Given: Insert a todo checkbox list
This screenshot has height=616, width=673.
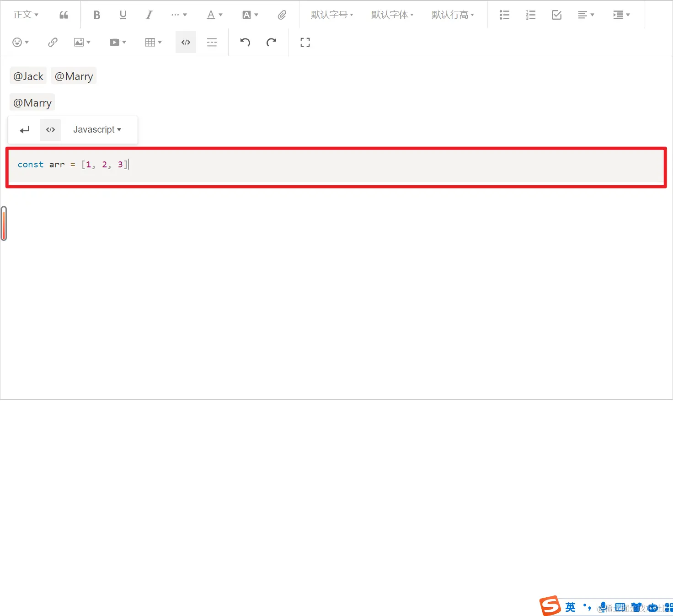Looking at the screenshot, I should [x=556, y=15].
